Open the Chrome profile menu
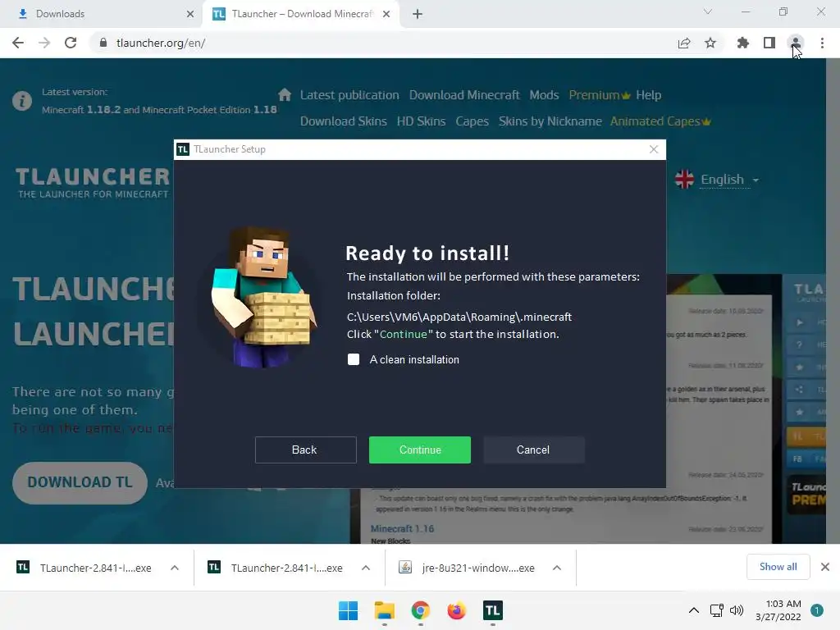Viewport: 840px width, 630px height. click(796, 43)
